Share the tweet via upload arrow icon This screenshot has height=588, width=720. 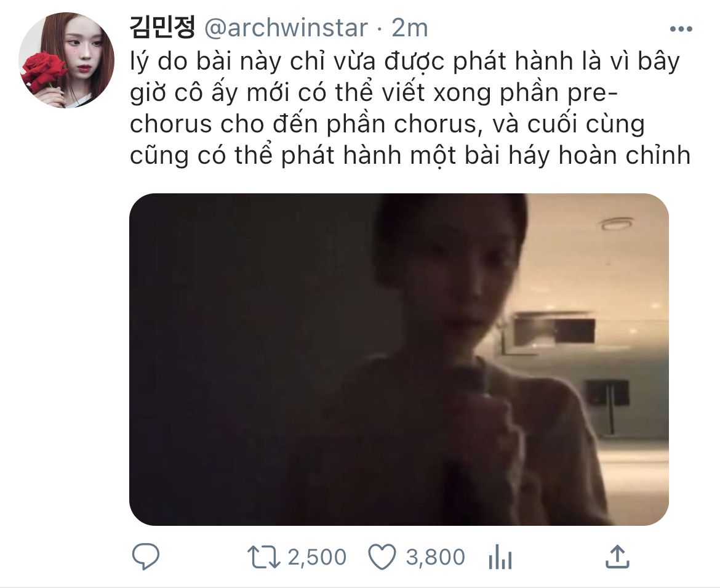(617, 557)
